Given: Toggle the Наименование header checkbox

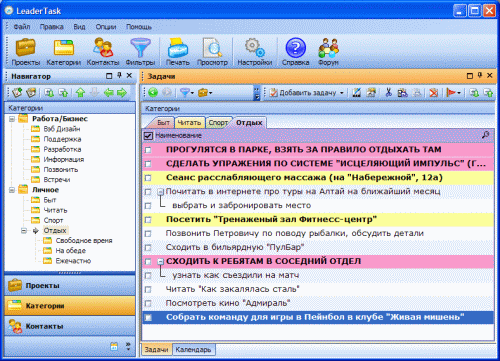Looking at the screenshot, I should click(x=148, y=136).
